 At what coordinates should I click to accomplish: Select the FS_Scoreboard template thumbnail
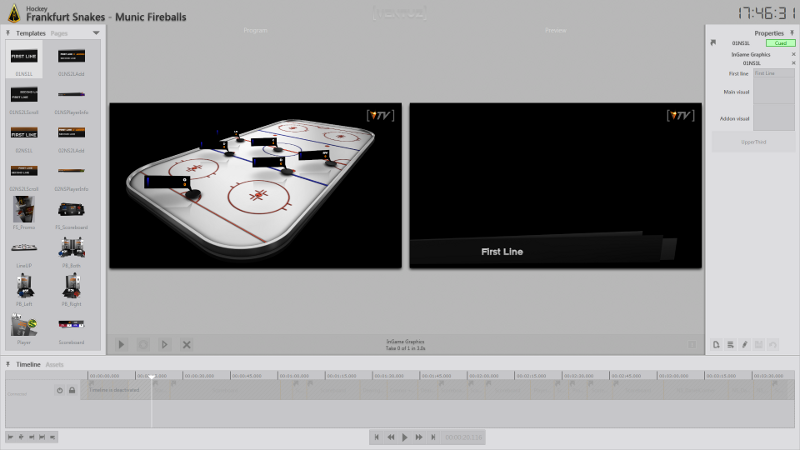click(71, 212)
